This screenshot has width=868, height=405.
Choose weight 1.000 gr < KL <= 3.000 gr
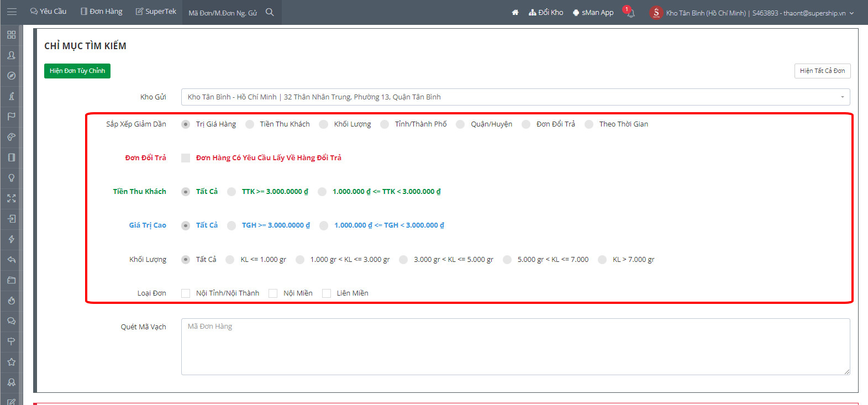[300, 260]
